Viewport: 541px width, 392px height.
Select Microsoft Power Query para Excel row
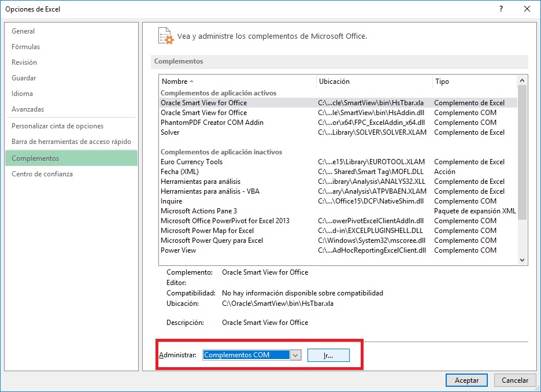pos(338,241)
